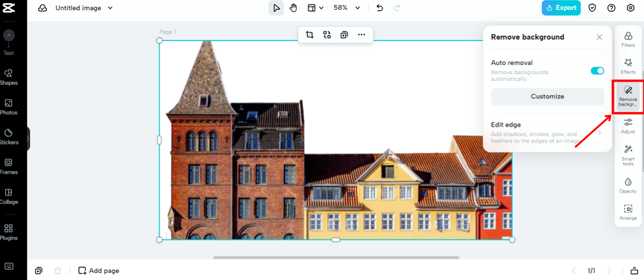
Task: Click the top-left corner resize handle
Action: pos(159,40)
